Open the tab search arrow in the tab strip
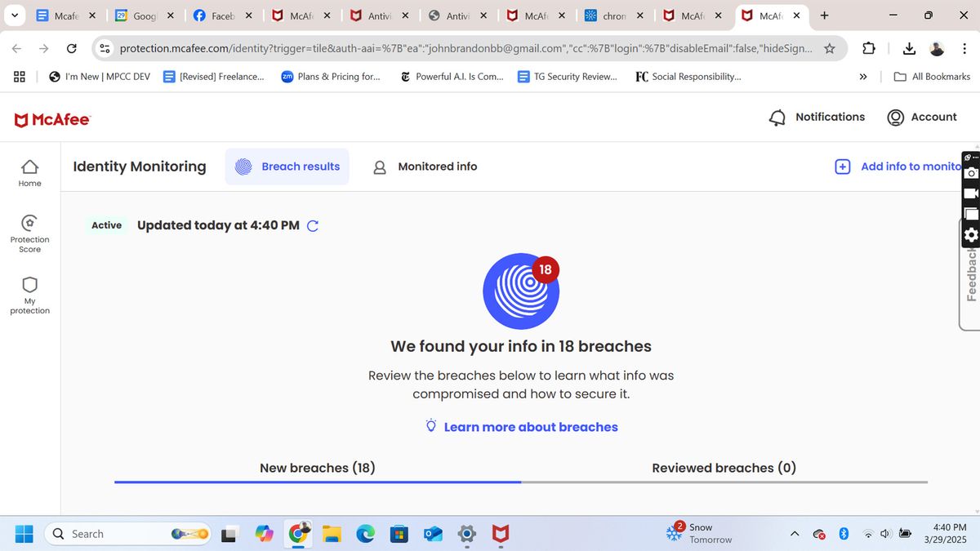 click(13, 16)
